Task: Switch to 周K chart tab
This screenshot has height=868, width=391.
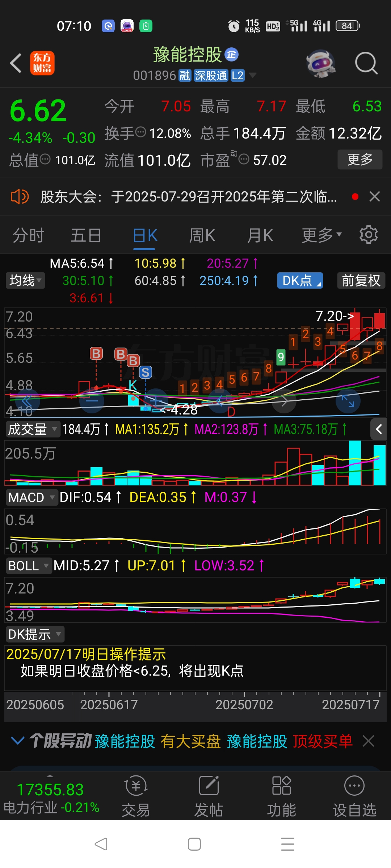Action: [x=202, y=235]
